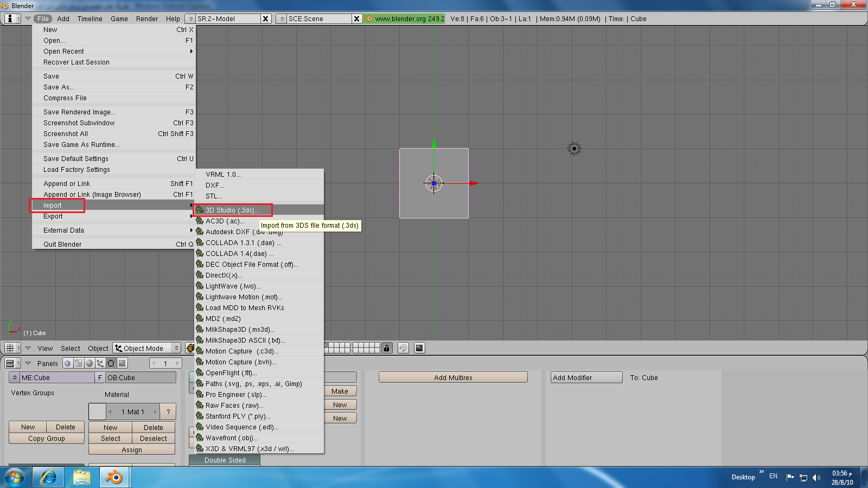The width and height of the screenshot is (868, 488).
Task: Click Blender taskbar icon
Action: coord(114,477)
